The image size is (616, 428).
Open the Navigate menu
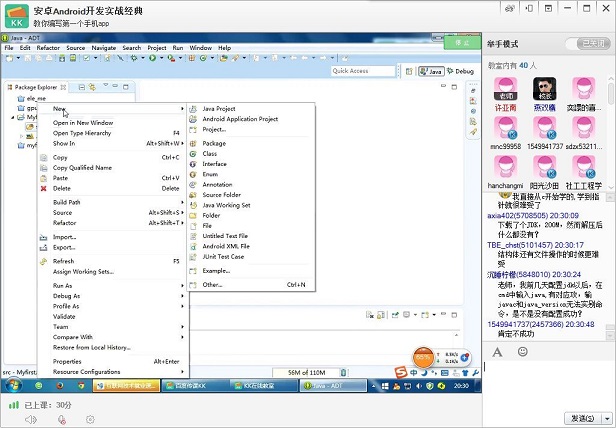tap(104, 48)
